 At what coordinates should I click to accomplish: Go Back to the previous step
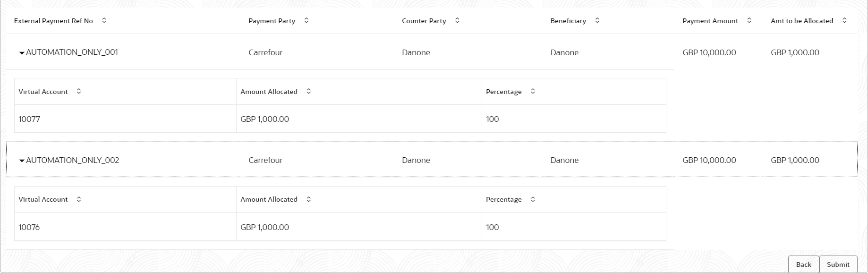(803, 264)
